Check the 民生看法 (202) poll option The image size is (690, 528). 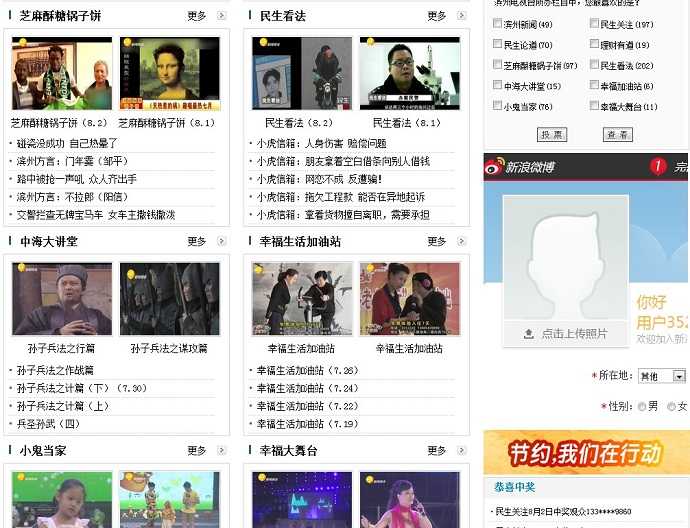pyautogui.click(x=594, y=64)
